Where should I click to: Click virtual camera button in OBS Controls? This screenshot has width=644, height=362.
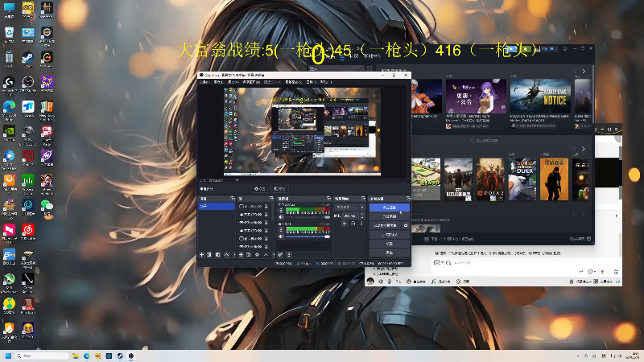click(x=386, y=225)
